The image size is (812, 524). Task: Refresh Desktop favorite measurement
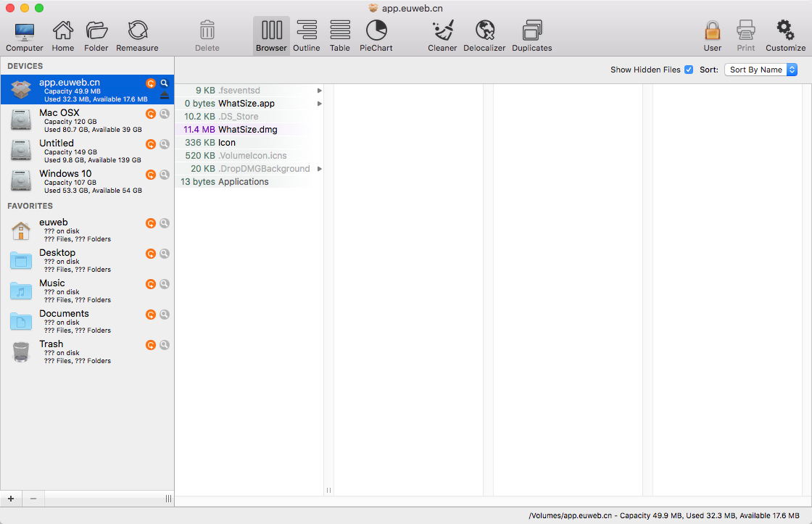pos(151,254)
